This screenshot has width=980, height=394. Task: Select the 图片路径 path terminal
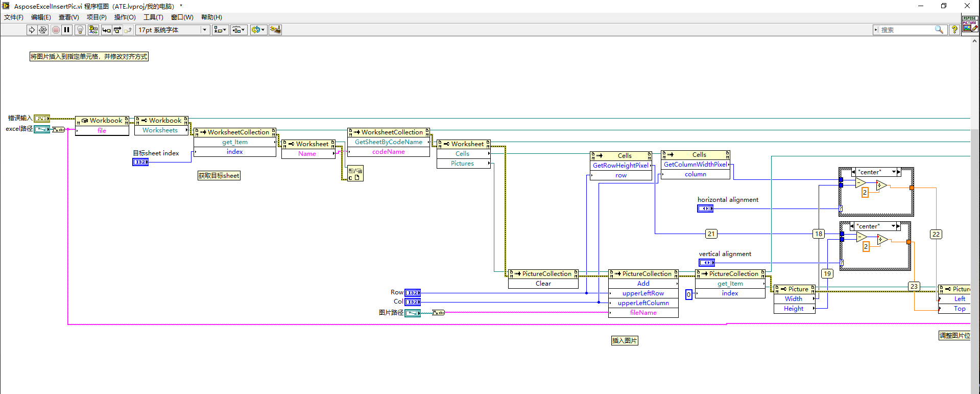pos(413,313)
